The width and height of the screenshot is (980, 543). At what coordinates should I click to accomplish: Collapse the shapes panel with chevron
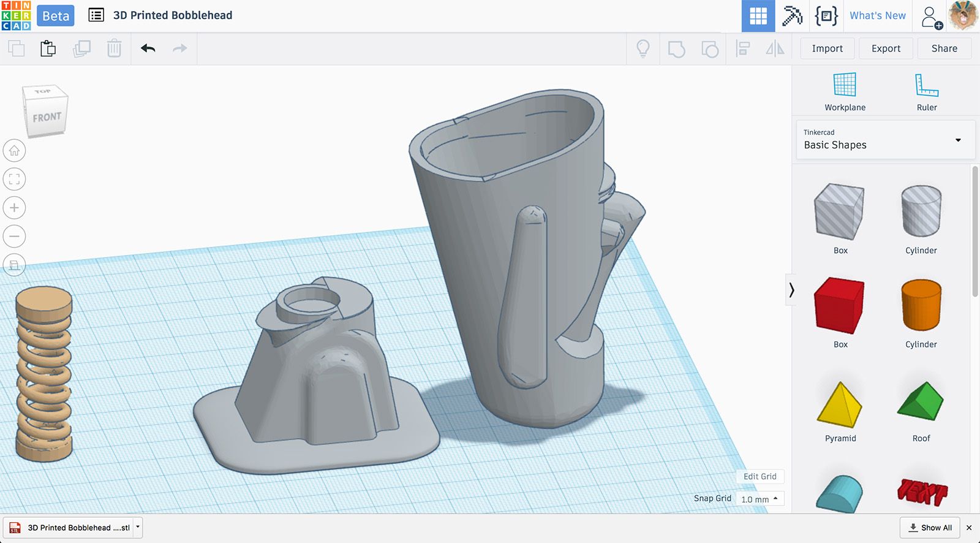791,290
